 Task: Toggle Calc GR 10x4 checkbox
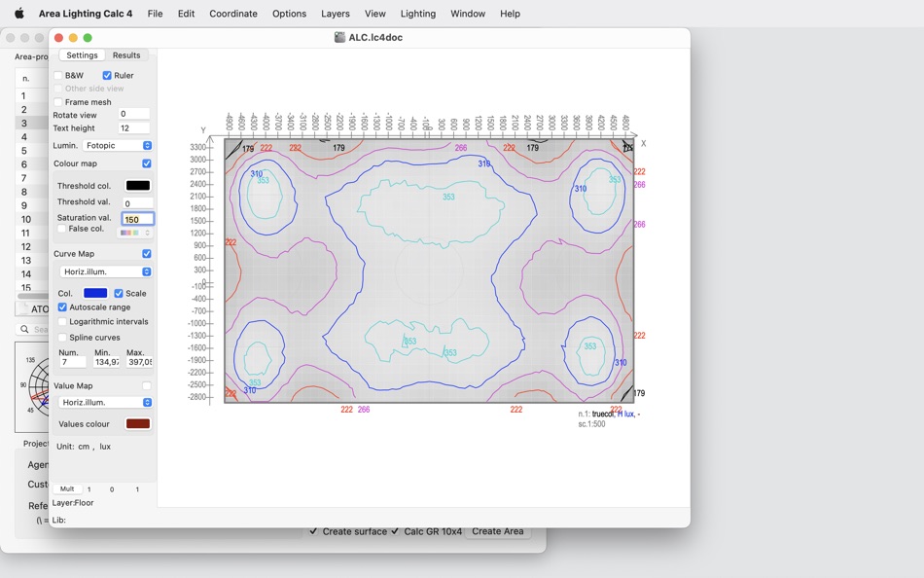(395, 531)
